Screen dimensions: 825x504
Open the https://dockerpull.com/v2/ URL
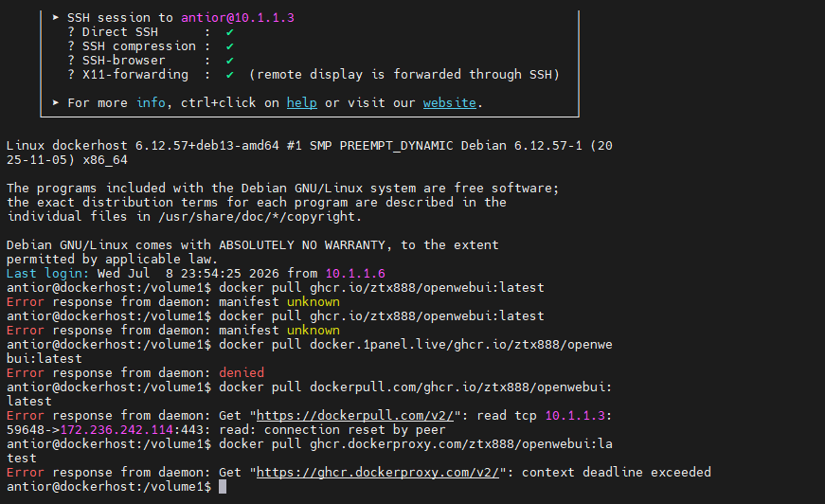[x=355, y=416]
